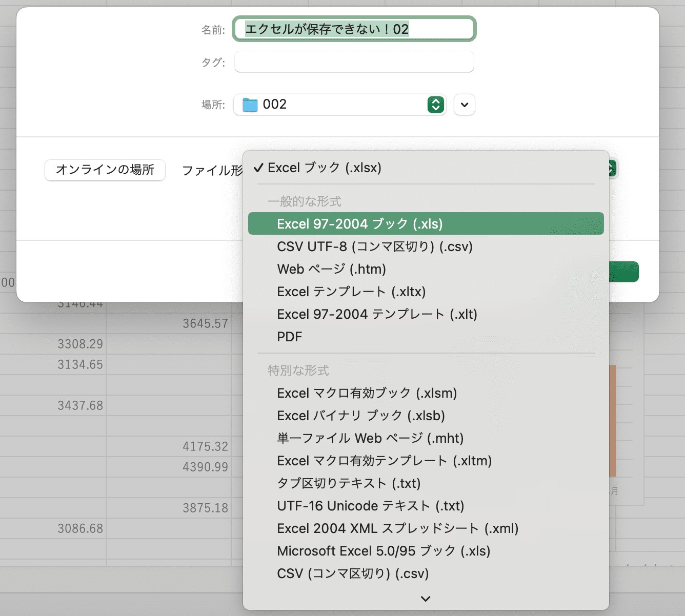Click the green save button edge

pyautogui.click(x=624, y=272)
